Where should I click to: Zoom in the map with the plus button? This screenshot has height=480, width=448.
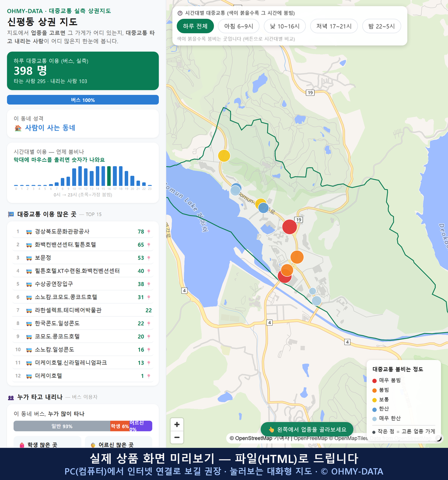pyautogui.click(x=177, y=424)
